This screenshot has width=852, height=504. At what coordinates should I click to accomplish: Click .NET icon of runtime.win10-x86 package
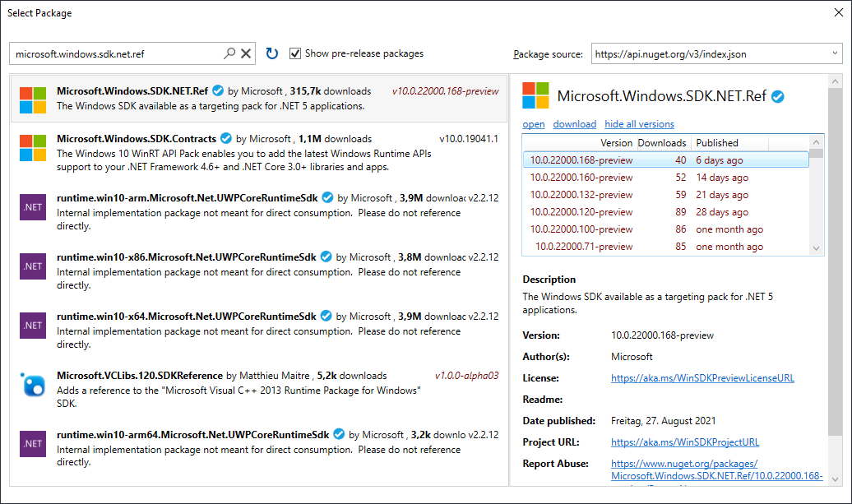click(33, 266)
